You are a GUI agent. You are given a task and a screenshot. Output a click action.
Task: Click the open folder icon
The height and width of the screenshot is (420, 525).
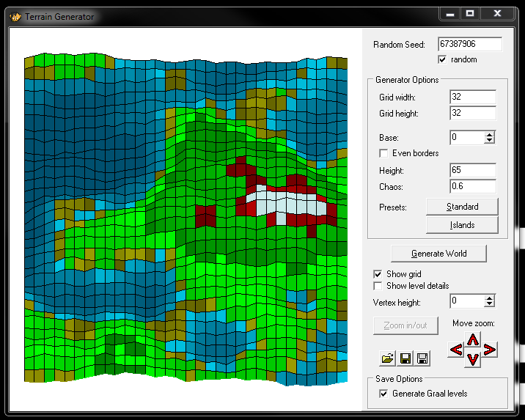(387, 358)
